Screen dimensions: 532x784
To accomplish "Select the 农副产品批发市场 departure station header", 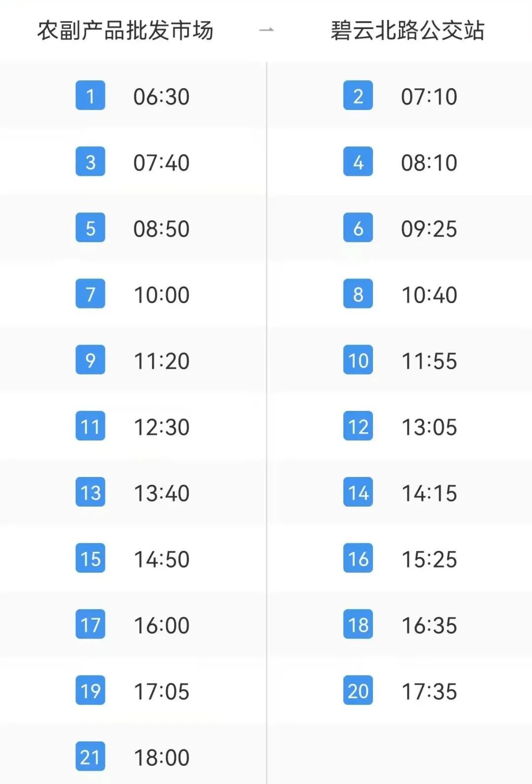I will [x=125, y=30].
